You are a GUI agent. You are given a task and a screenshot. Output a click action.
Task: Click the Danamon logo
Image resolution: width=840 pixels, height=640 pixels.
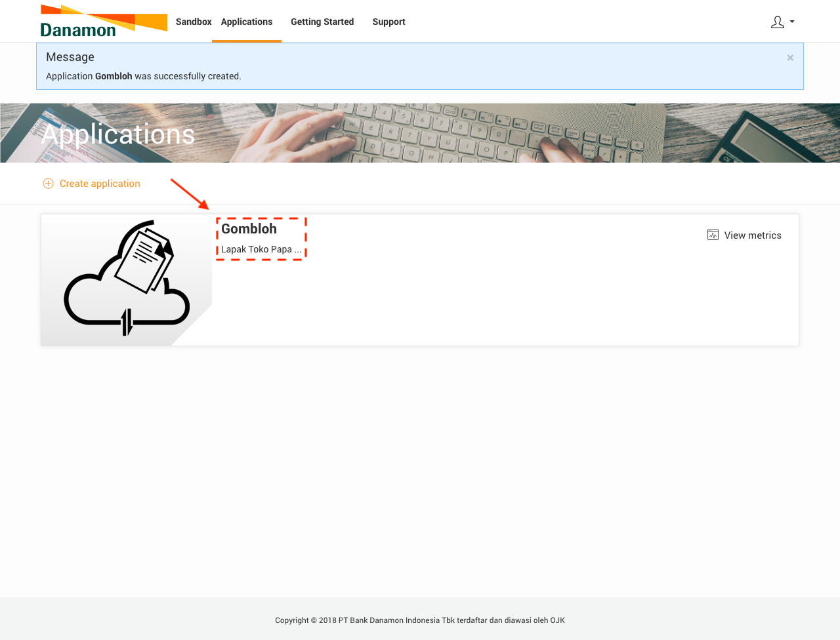pos(104,21)
